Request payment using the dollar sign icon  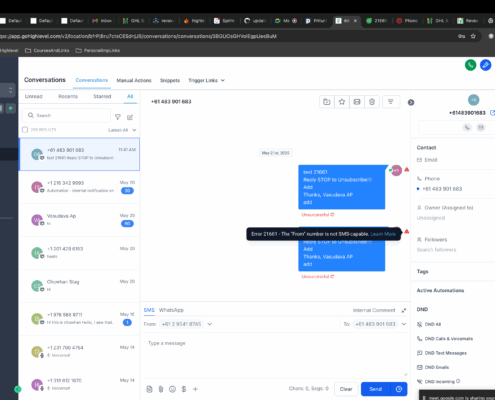coord(184,389)
